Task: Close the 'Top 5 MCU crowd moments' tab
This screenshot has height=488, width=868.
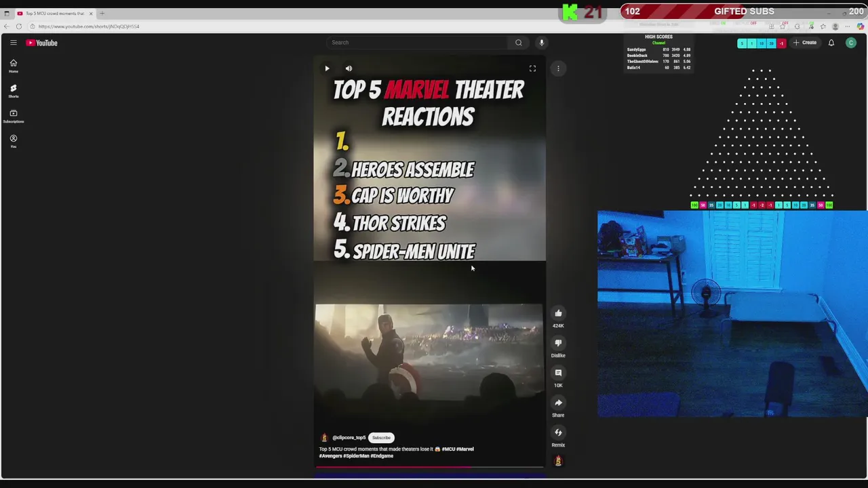Action: coord(91,14)
